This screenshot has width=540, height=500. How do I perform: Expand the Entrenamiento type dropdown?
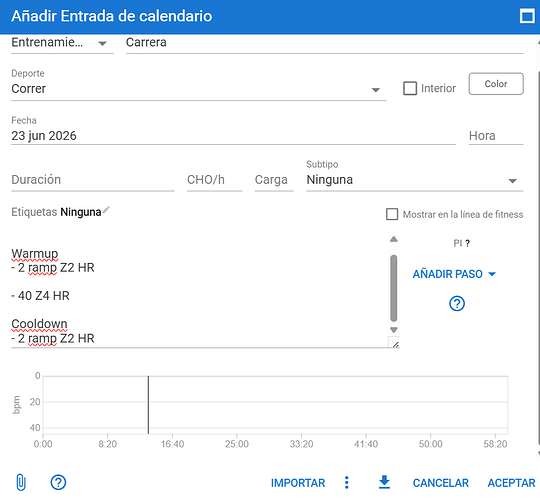point(62,43)
